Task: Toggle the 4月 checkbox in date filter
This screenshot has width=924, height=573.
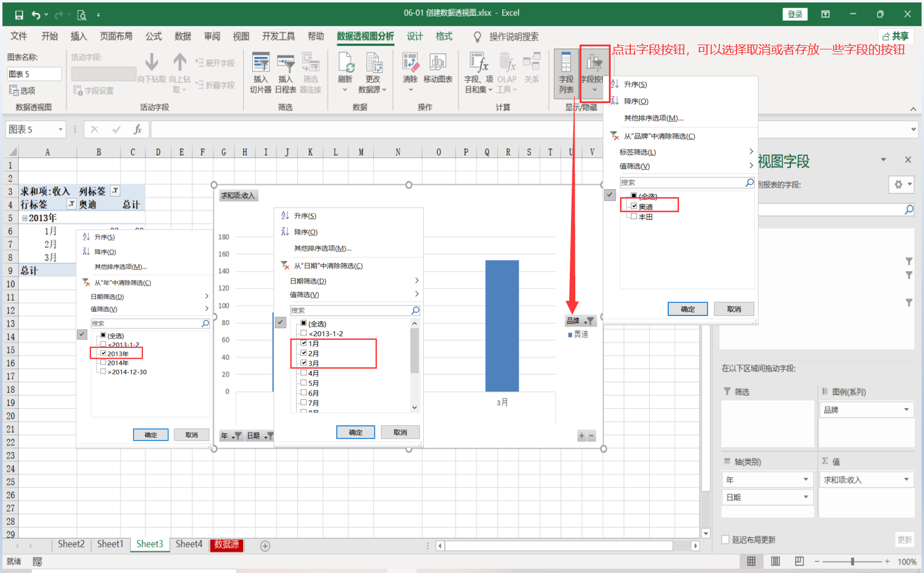Action: pos(304,373)
